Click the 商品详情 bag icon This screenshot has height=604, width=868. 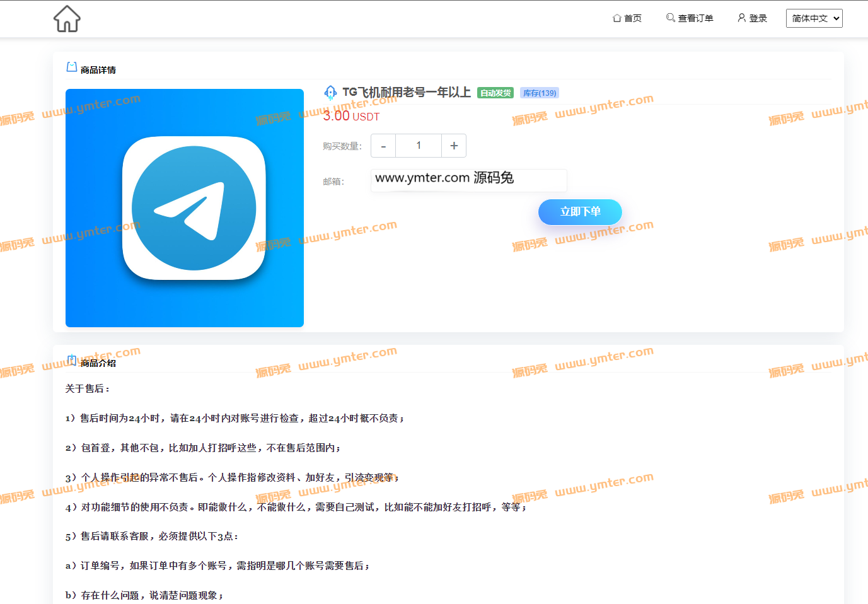point(72,67)
